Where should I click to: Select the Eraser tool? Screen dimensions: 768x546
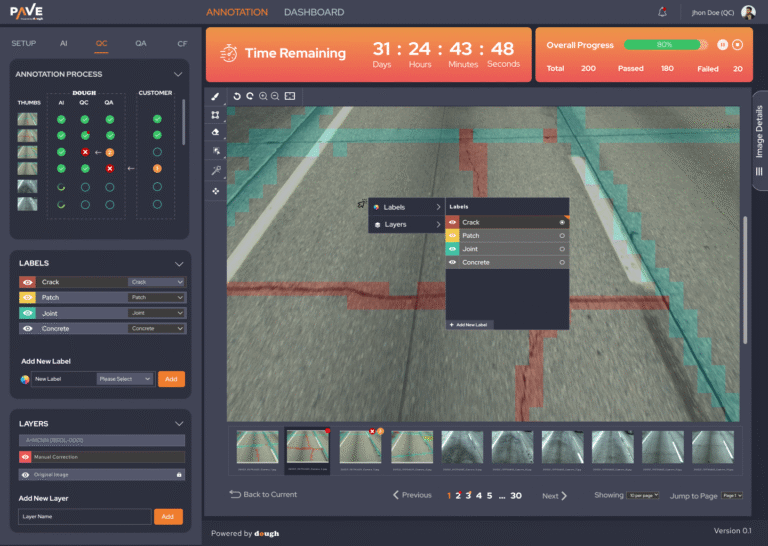point(215,132)
